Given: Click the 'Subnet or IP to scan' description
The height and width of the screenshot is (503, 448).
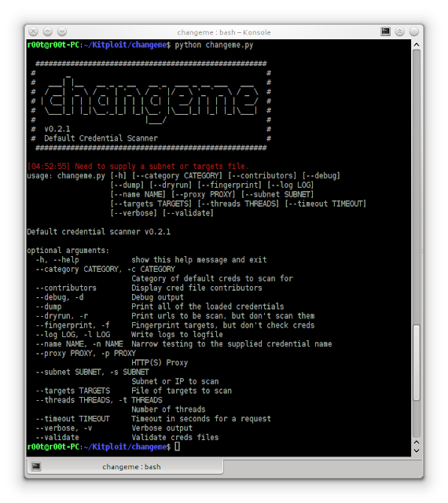Looking at the screenshot, I should click(x=175, y=381).
